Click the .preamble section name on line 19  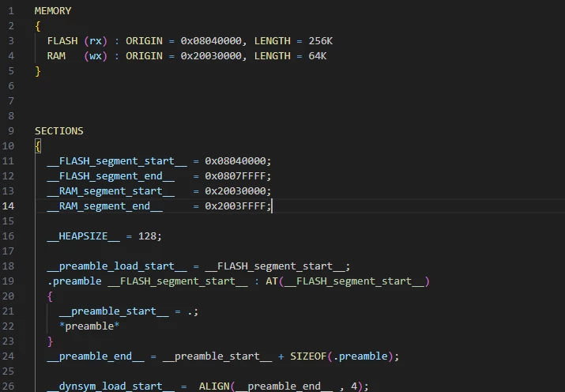pyautogui.click(x=74, y=281)
